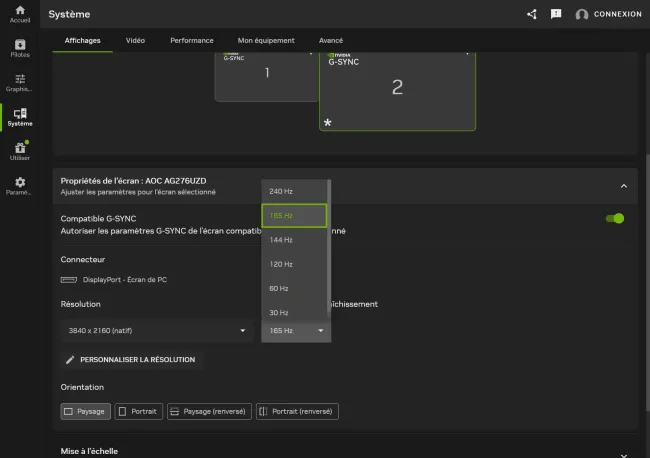The width and height of the screenshot is (650, 458).
Task: Select Portrait (renversé) orientation
Action: pyautogui.click(x=297, y=412)
